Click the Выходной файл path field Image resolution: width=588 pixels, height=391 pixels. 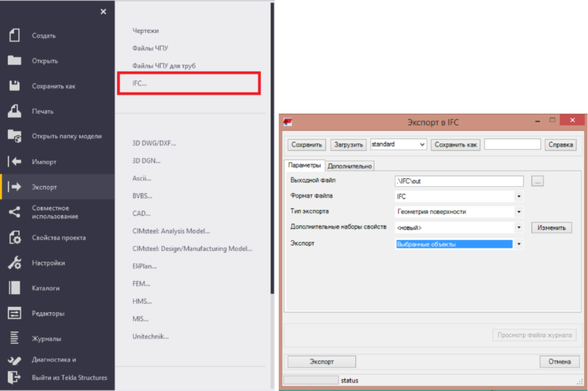(x=458, y=181)
